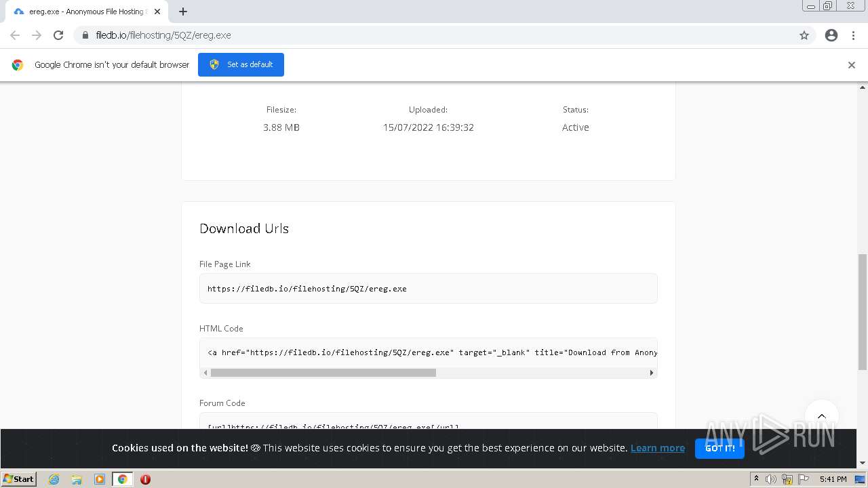Select the File Page Link URL field

coord(429,289)
